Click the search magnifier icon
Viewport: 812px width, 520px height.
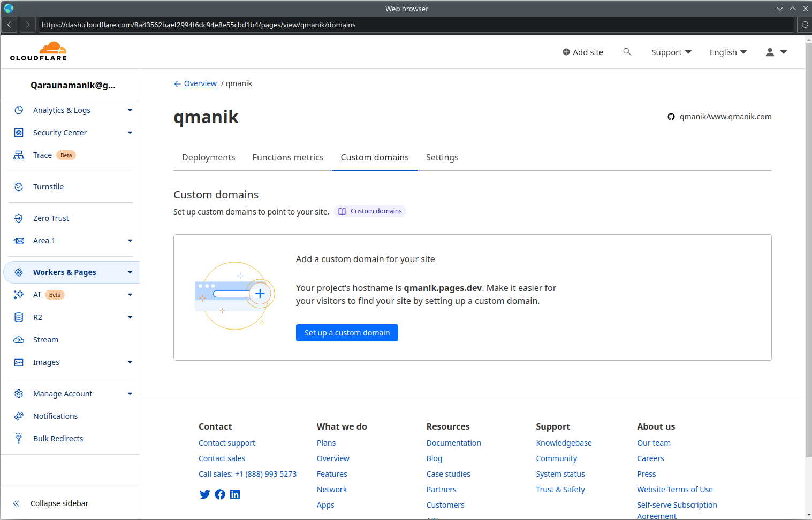click(x=627, y=51)
